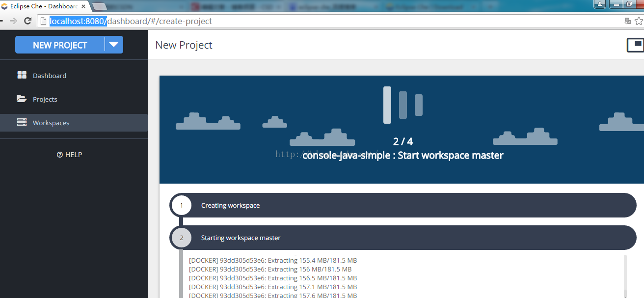Toggle the panel layout icon at top right

pyautogui.click(x=635, y=45)
